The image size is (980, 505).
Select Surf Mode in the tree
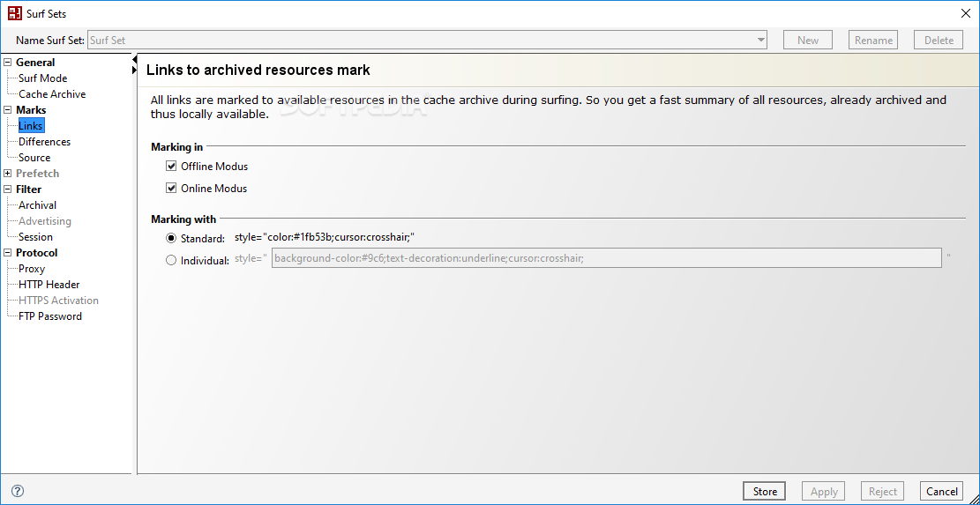coord(42,78)
